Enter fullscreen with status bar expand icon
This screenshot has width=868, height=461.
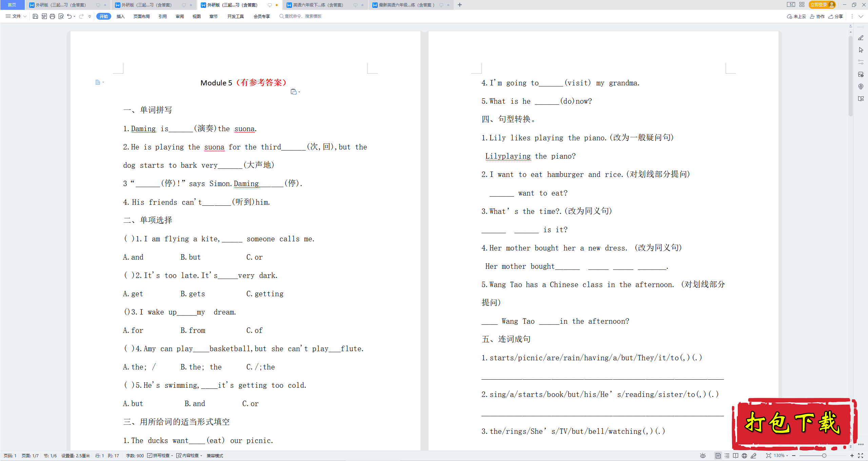(x=861, y=456)
